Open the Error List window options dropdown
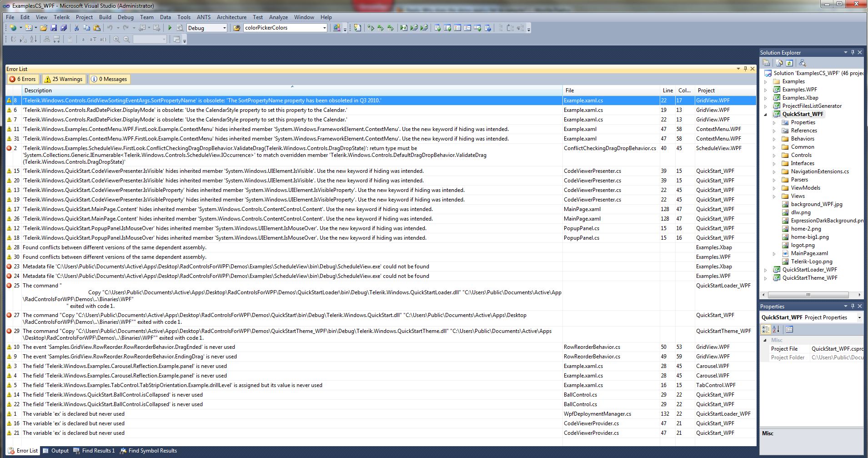This screenshot has width=868, height=458. (x=738, y=69)
